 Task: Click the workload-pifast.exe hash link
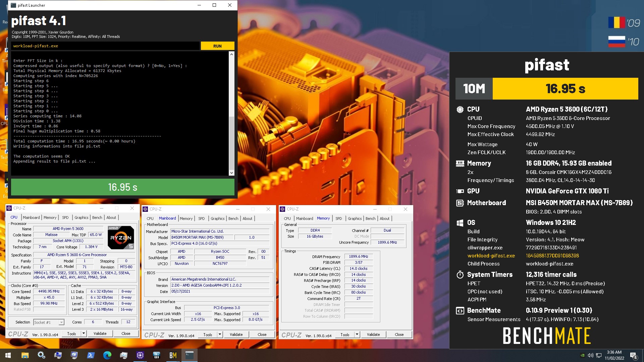point(552,256)
